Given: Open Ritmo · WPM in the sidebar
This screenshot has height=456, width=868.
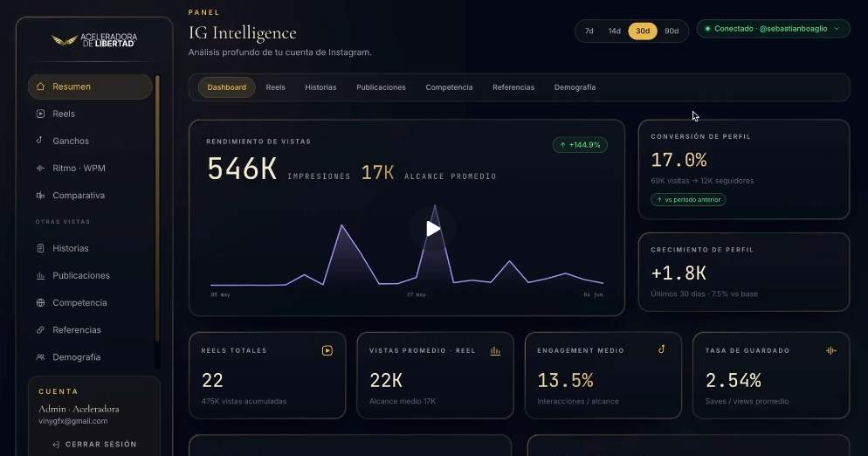Looking at the screenshot, I should [x=90, y=168].
